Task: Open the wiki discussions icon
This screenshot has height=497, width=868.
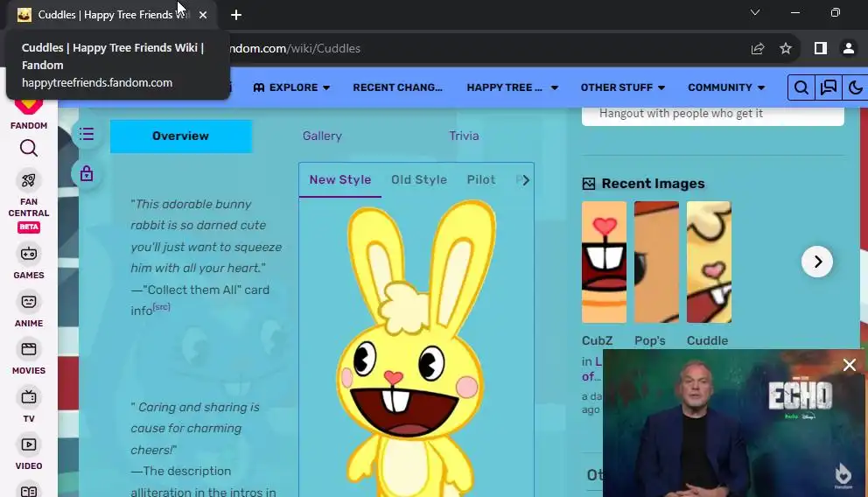Action: click(828, 87)
